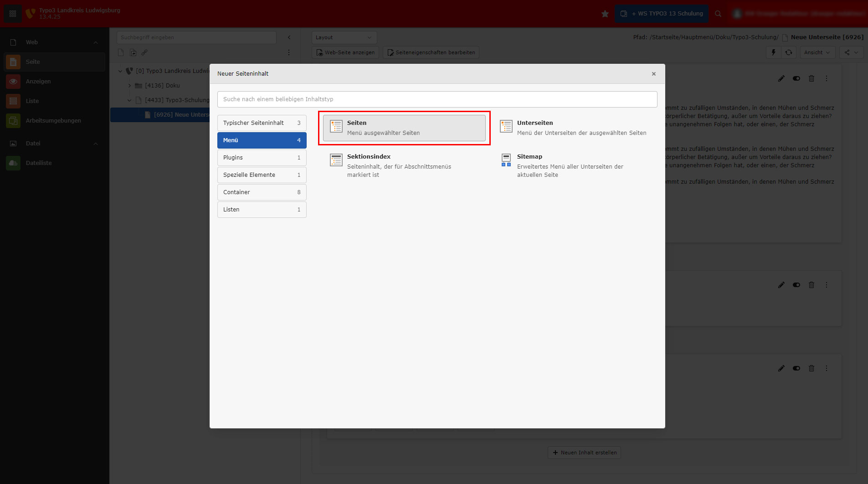Viewport: 868px width, 484px height.
Task: Click the bookmark star icon
Action: coord(605,14)
